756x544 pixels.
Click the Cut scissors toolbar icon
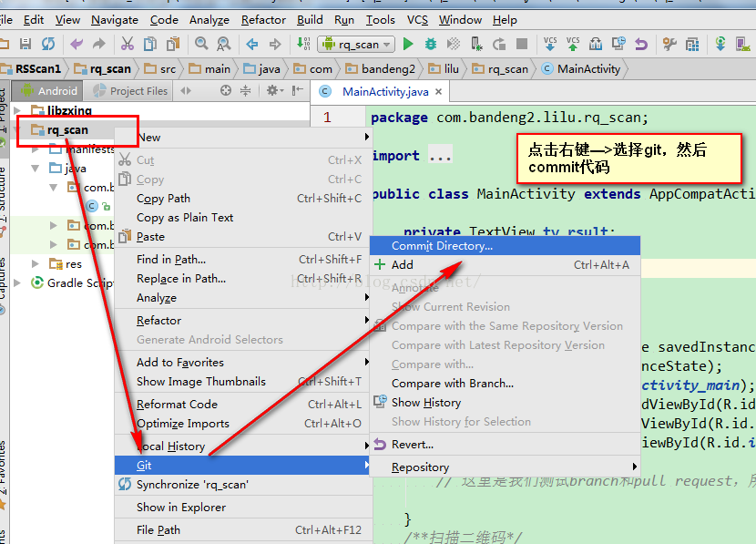[x=127, y=44]
